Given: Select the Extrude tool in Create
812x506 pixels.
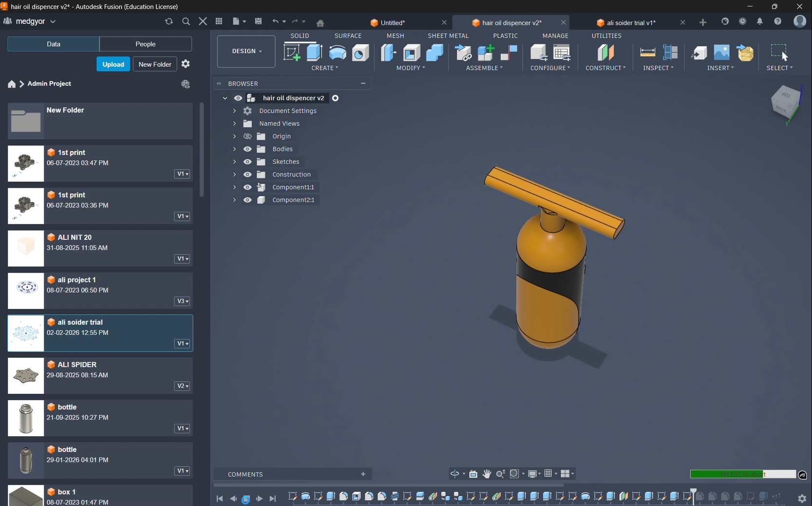Looking at the screenshot, I should pos(315,53).
